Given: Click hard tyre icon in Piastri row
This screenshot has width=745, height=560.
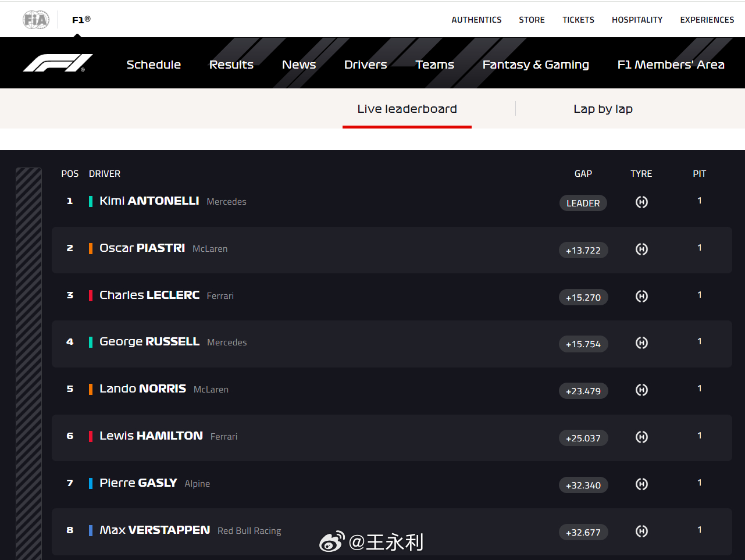Looking at the screenshot, I should click(x=641, y=249).
